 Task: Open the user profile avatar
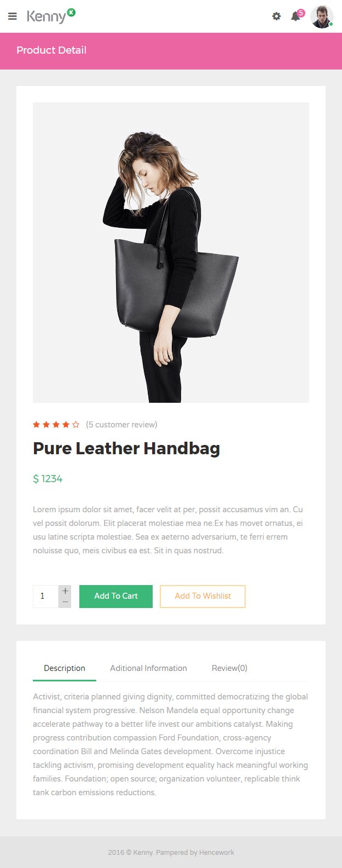coord(322,16)
